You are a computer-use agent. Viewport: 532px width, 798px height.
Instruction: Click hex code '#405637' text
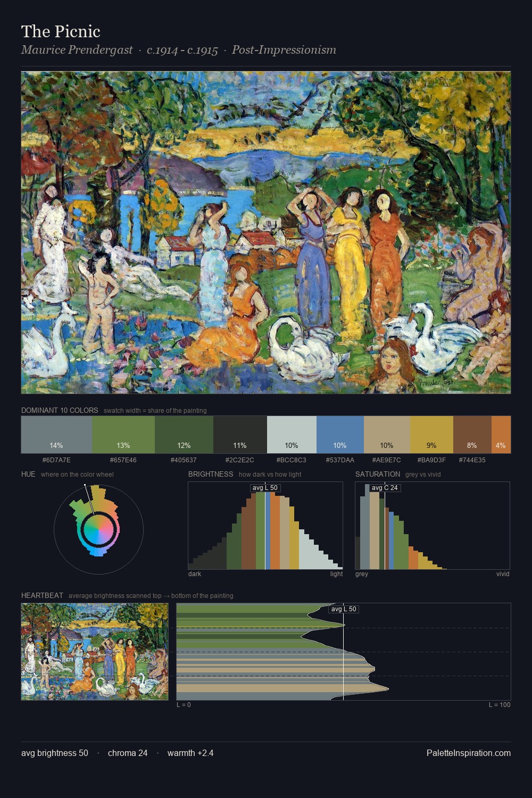click(x=184, y=460)
